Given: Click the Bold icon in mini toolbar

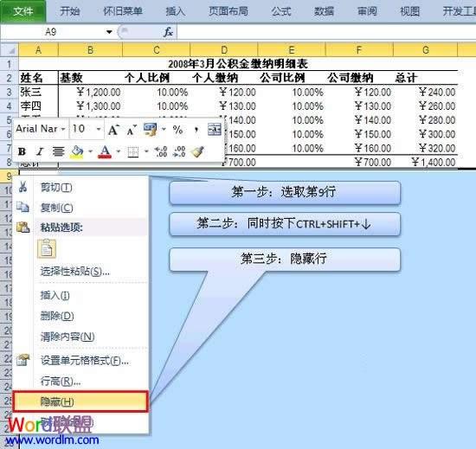Looking at the screenshot, I should (x=22, y=151).
